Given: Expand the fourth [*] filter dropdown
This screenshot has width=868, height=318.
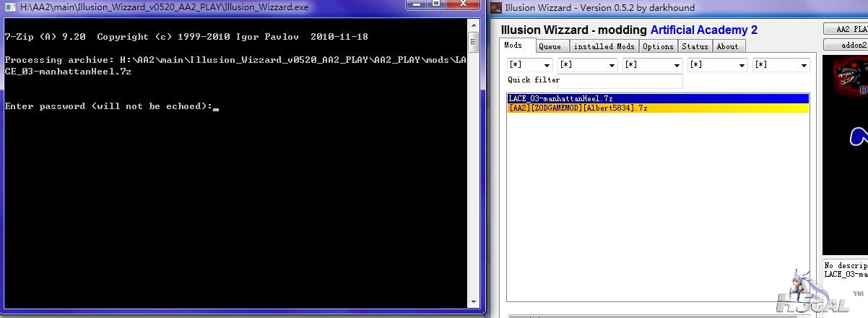Looking at the screenshot, I should 740,65.
